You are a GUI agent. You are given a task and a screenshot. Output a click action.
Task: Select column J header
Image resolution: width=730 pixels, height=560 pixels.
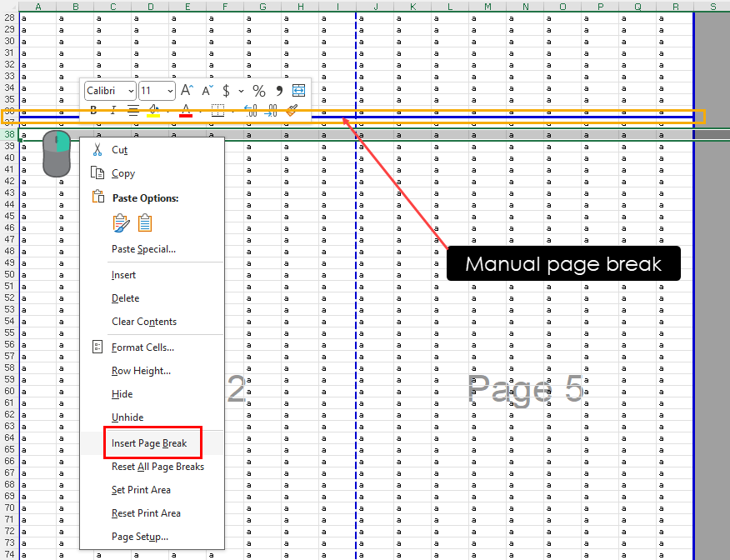click(x=375, y=7)
